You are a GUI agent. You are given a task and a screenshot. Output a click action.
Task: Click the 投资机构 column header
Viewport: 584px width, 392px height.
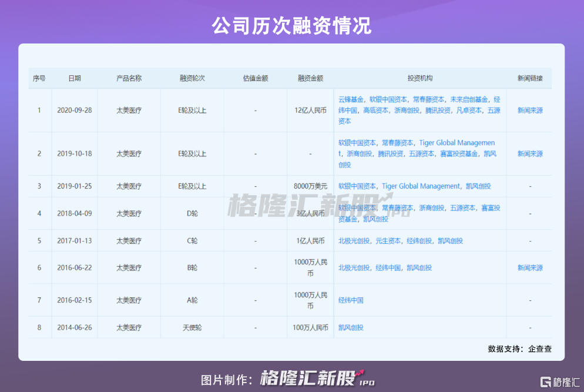tap(420, 78)
